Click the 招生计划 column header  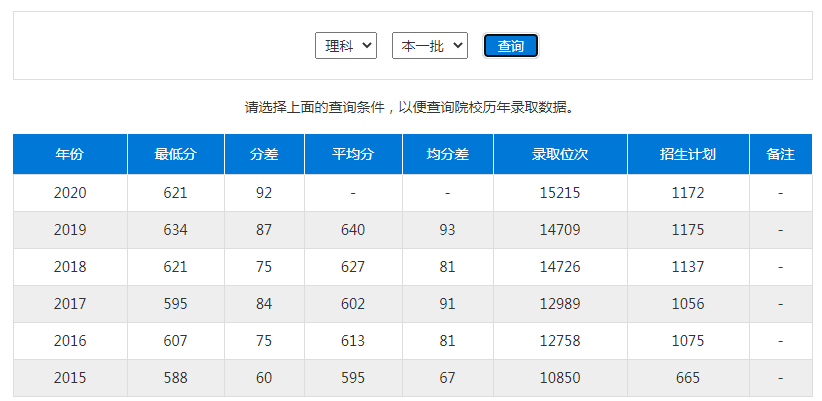(x=688, y=154)
